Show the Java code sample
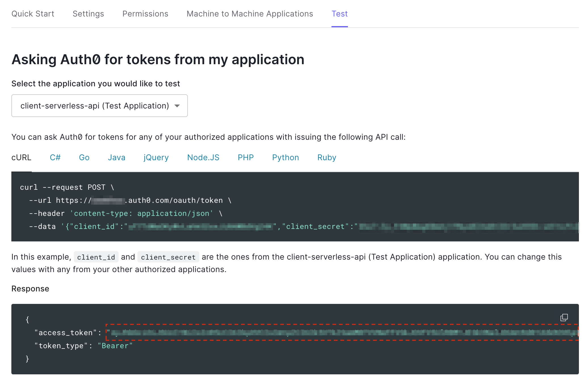Image resolution: width=588 pixels, height=384 pixels. coord(116,157)
